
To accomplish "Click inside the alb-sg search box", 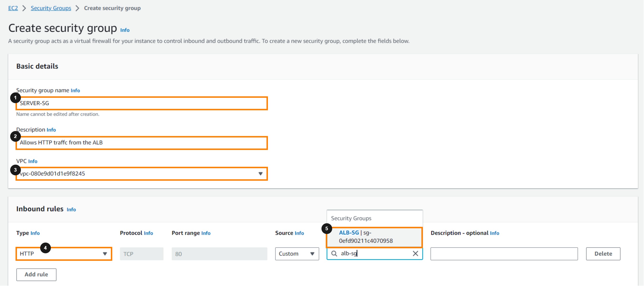I will click(375, 253).
